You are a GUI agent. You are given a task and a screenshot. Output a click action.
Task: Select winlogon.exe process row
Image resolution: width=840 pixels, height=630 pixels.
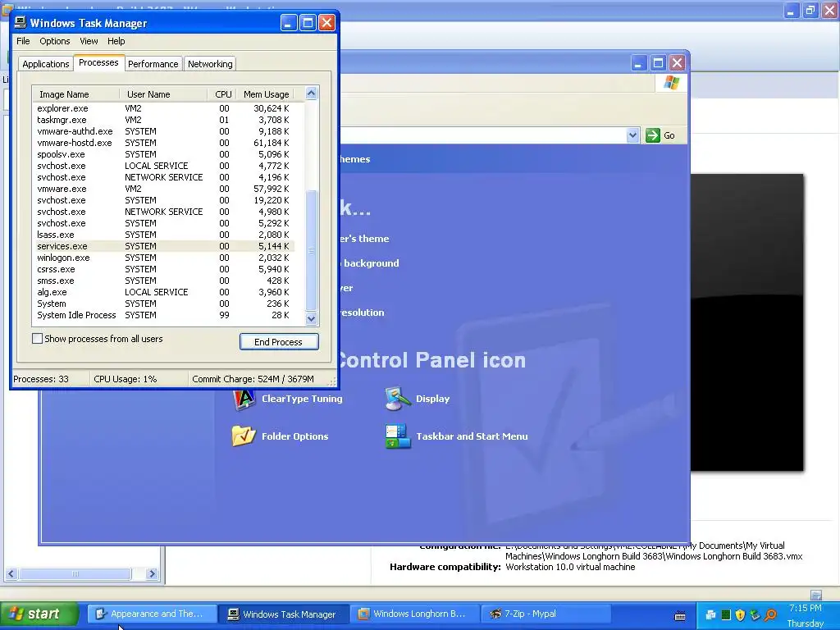point(163,258)
